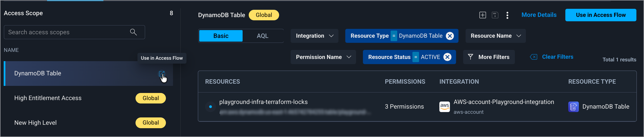The height and width of the screenshot is (137, 644).
Task: Select the playground-infra-terraform-locks radio button
Action: click(211, 107)
